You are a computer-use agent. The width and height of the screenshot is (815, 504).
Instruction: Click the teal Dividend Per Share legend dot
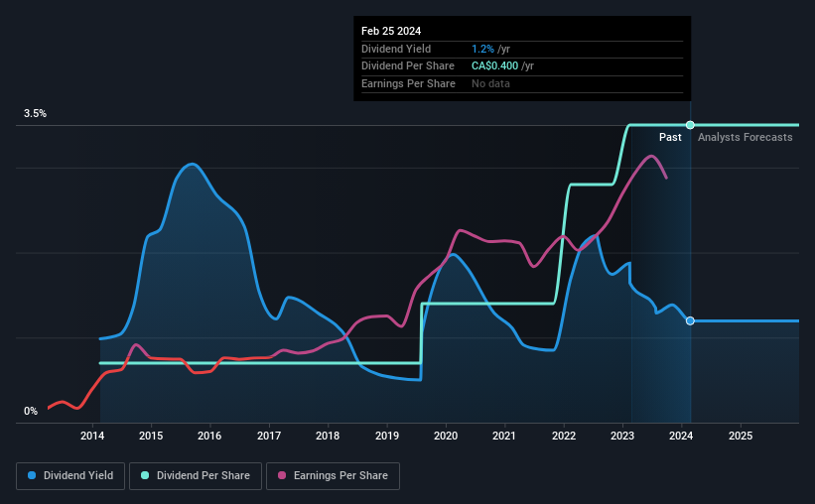(145, 475)
